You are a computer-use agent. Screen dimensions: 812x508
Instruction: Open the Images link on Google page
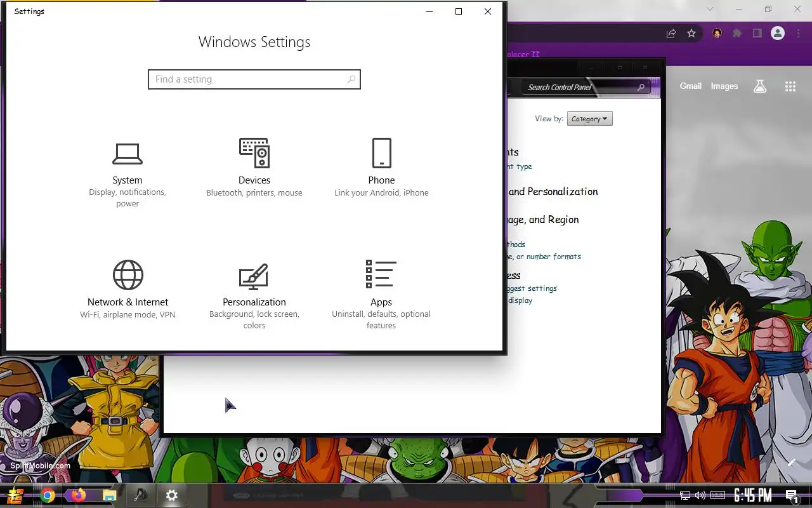pyautogui.click(x=724, y=86)
